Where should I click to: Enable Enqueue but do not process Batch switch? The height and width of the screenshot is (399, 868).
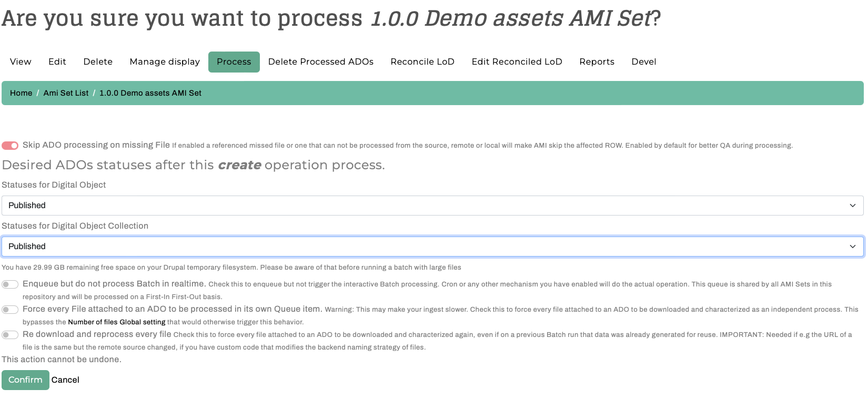(x=10, y=284)
